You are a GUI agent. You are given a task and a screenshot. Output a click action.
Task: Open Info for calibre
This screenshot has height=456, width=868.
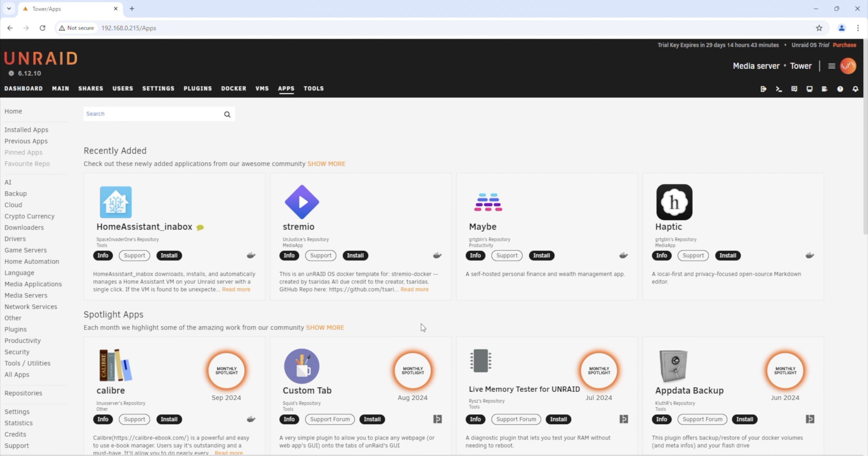pyautogui.click(x=103, y=419)
